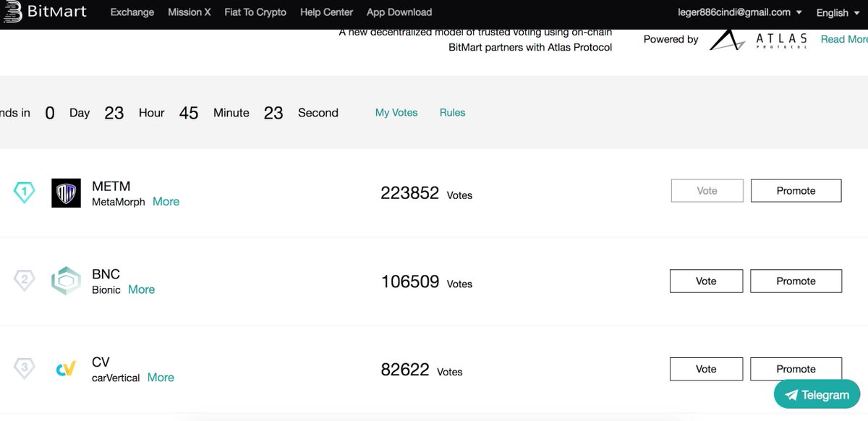Click the BNC ticker name
The height and width of the screenshot is (421, 868).
(x=106, y=274)
